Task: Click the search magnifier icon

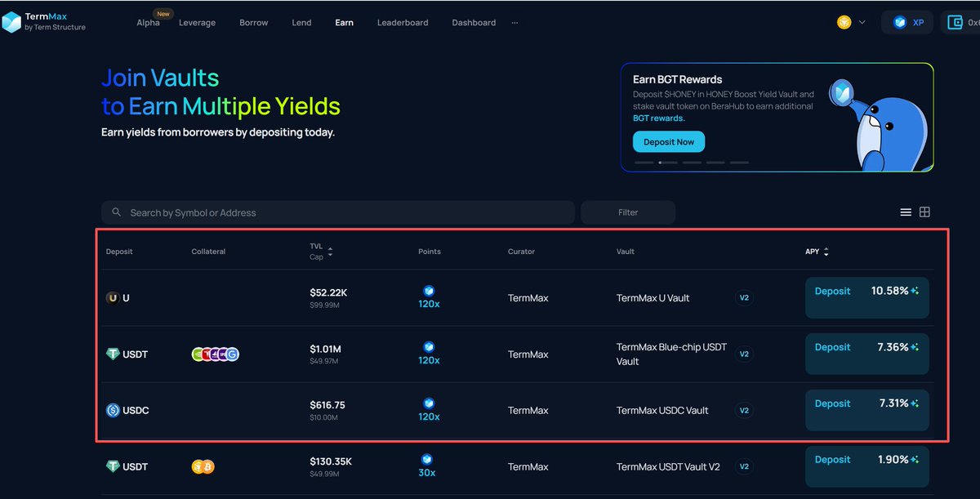Action: point(117,212)
